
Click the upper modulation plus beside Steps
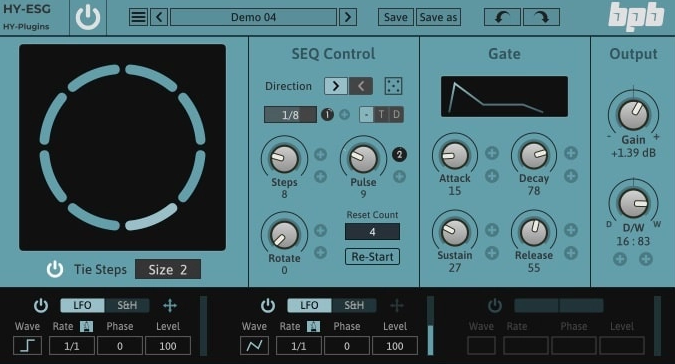(320, 154)
